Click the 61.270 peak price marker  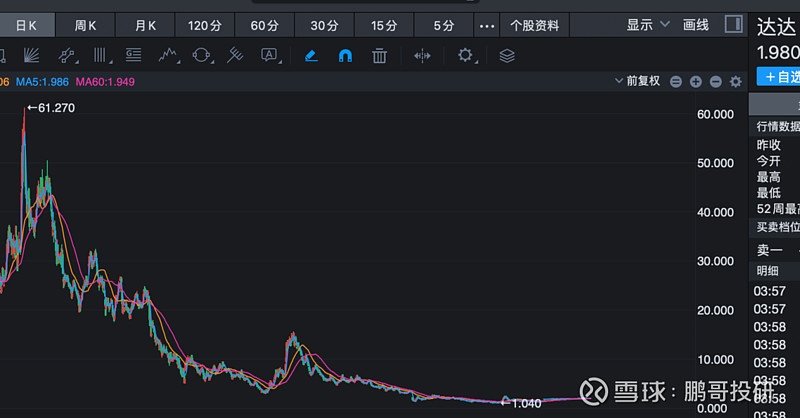[51, 108]
